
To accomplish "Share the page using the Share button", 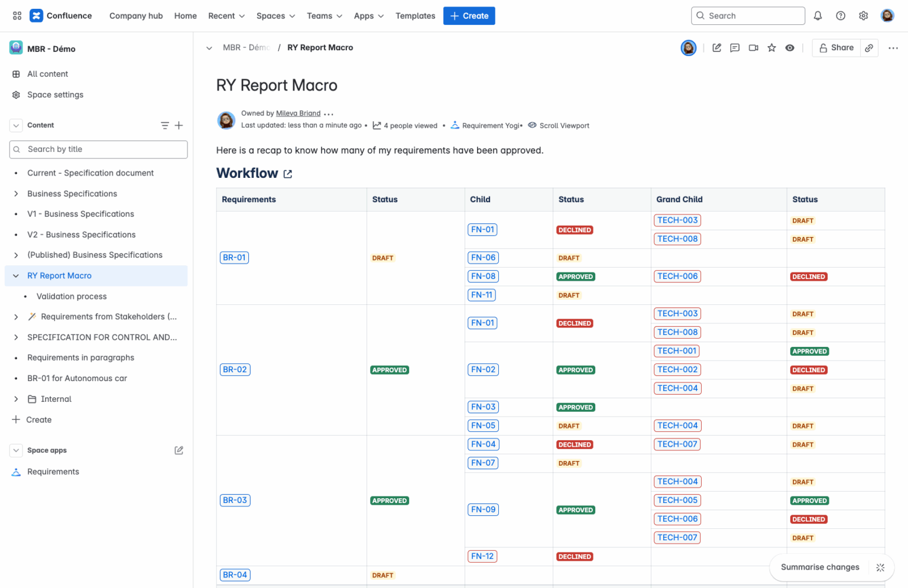I will (836, 48).
